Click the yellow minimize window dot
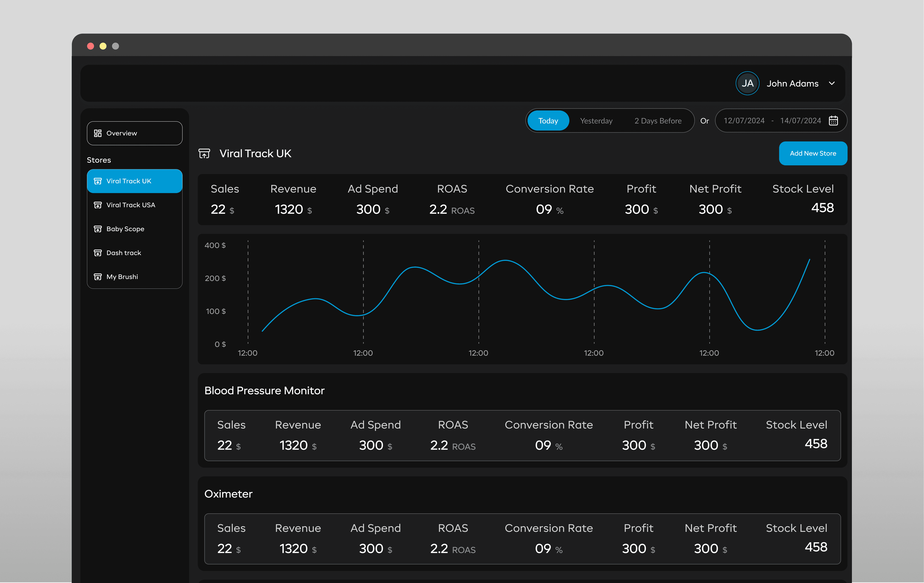Viewport: 924px width, 583px height. (x=103, y=46)
